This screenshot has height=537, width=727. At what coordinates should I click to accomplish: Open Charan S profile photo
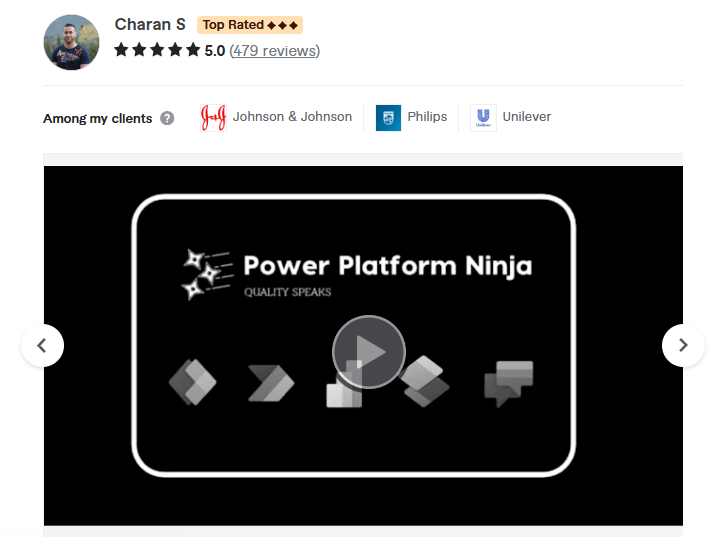(x=71, y=42)
